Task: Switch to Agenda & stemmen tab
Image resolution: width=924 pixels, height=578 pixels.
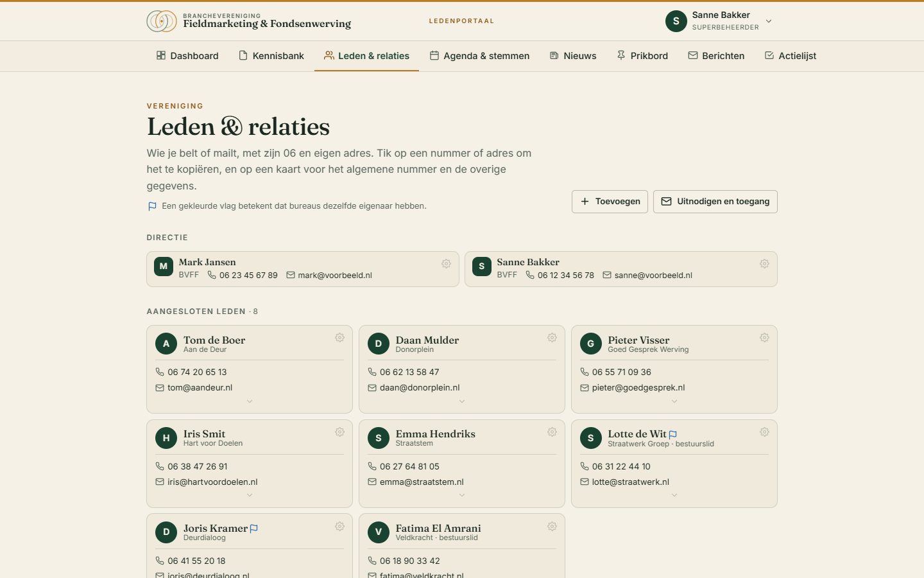Action: click(479, 56)
